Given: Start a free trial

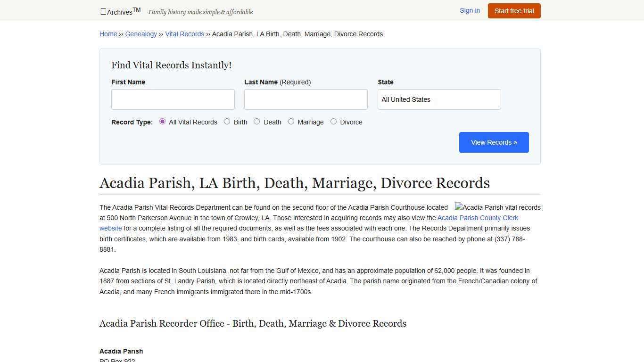Looking at the screenshot, I should click(514, 10).
